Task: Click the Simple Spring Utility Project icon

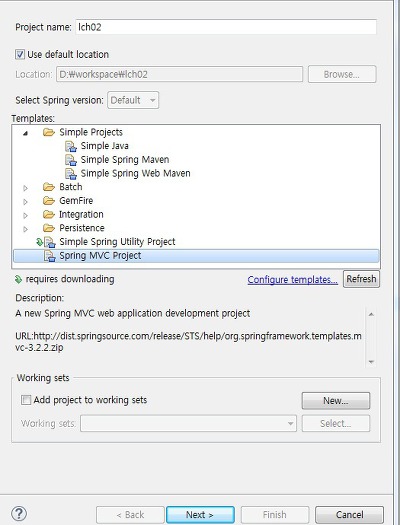Action: 50,242
